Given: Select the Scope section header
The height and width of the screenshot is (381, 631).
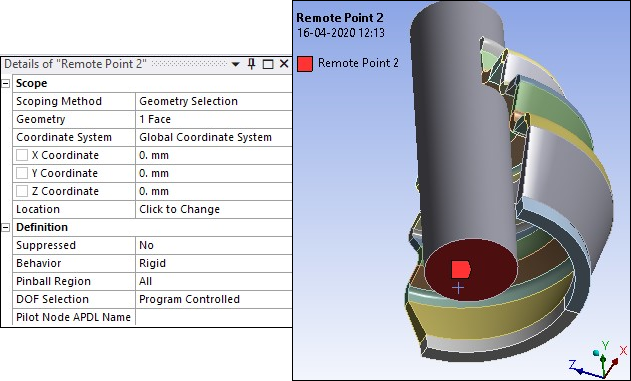Looking at the screenshot, I should coord(31,83).
